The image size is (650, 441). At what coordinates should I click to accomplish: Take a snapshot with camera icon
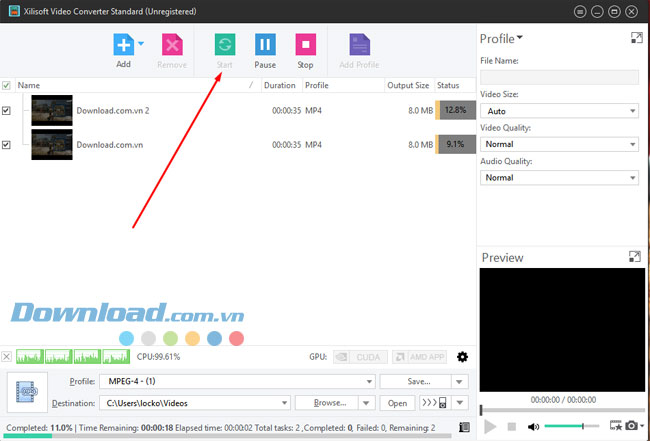point(631,426)
